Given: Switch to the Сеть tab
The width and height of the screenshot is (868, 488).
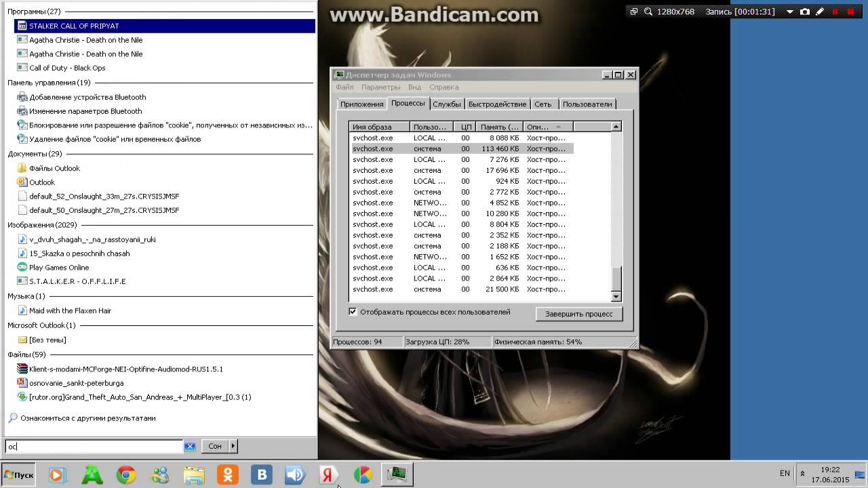Looking at the screenshot, I should (543, 104).
